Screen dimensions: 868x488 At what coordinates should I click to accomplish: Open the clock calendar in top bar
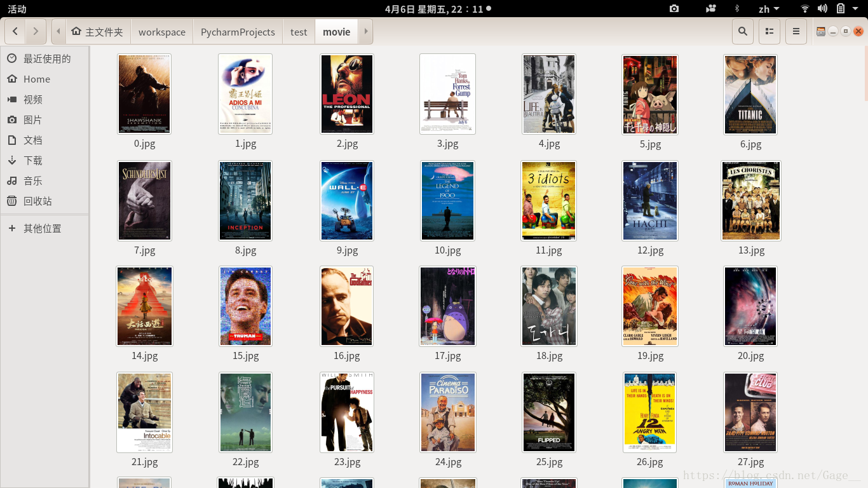point(437,9)
